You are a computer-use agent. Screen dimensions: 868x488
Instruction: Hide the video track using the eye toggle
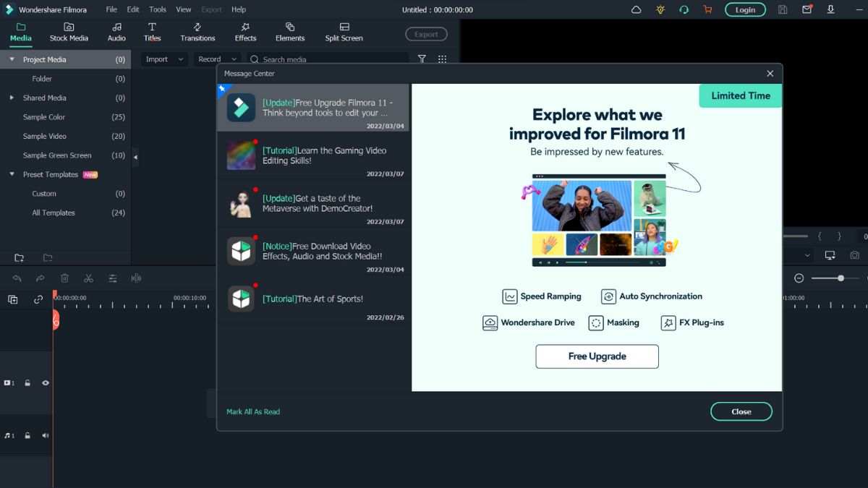click(45, 382)
